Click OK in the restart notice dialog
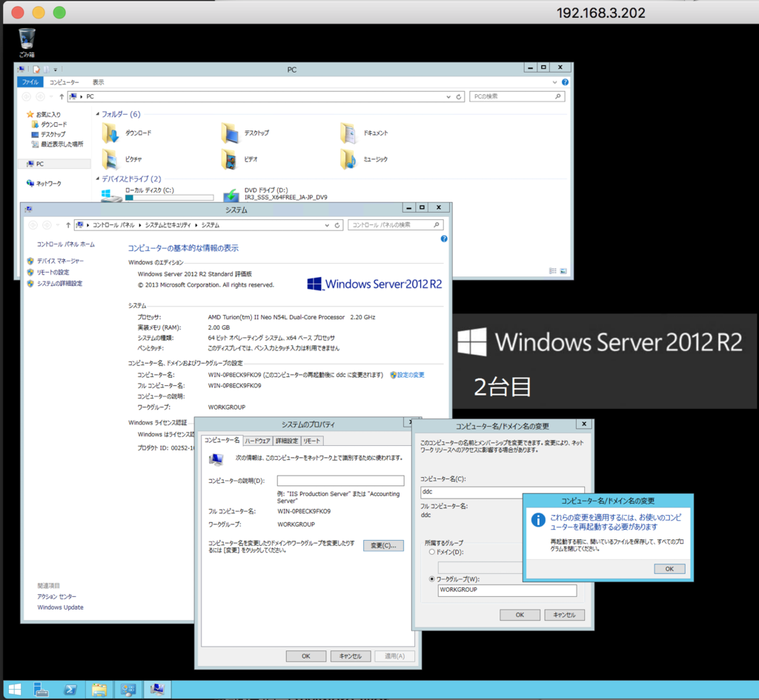 pyautogui.click(x=669, y=569)
